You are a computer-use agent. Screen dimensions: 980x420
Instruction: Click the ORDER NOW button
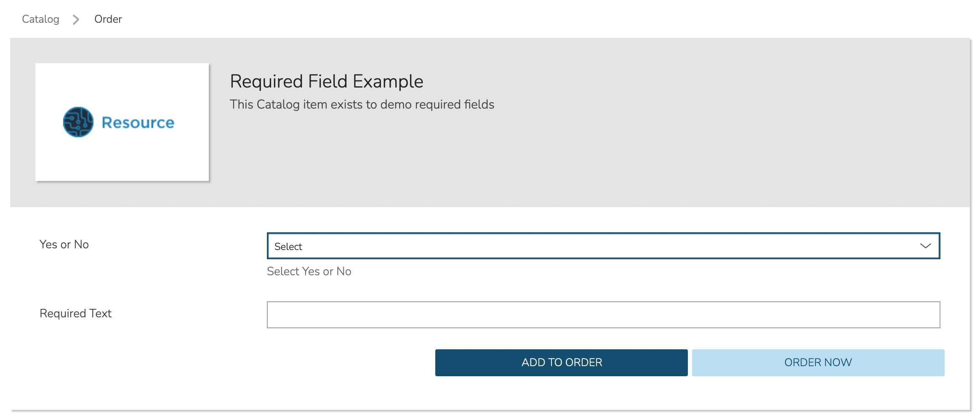(818, 362)
